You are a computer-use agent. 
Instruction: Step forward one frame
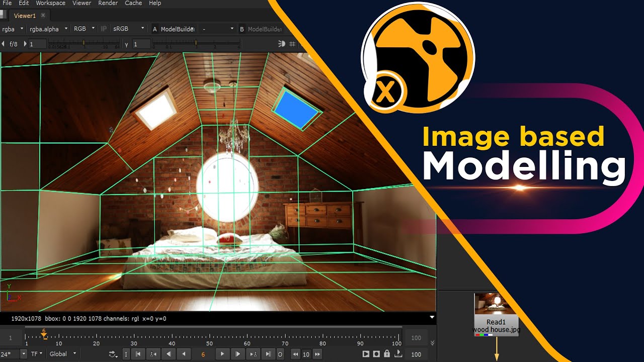click(237, 354)
